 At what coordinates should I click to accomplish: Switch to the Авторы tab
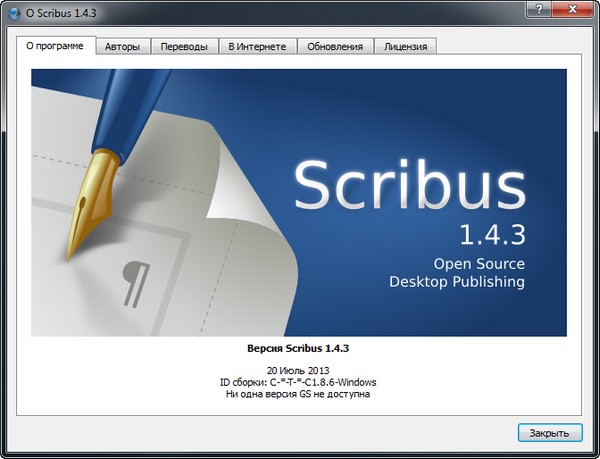[x=122, y=46]
